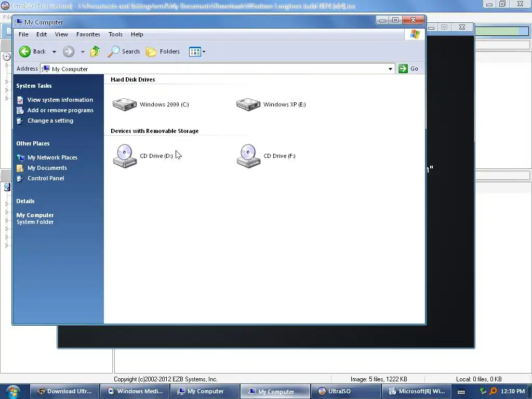Click the Local: 0 files status text
The image size is (532, 399).
point(478,379)
